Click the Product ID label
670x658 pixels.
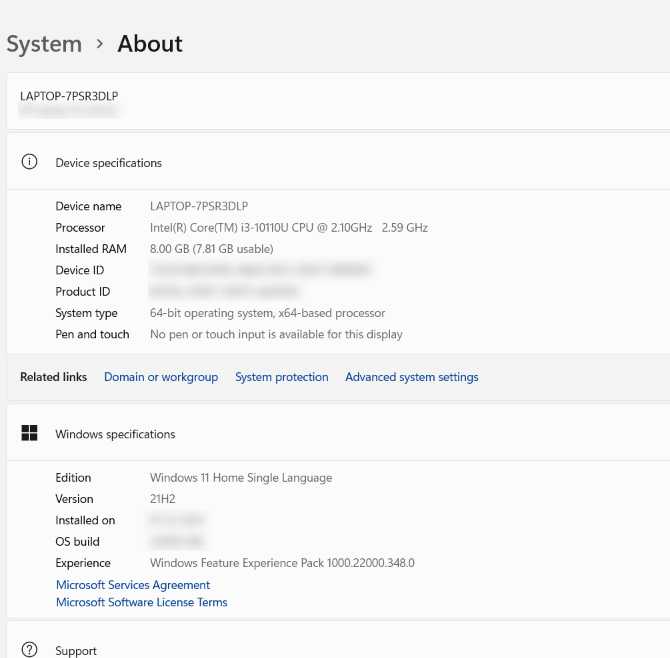point(83,292)
